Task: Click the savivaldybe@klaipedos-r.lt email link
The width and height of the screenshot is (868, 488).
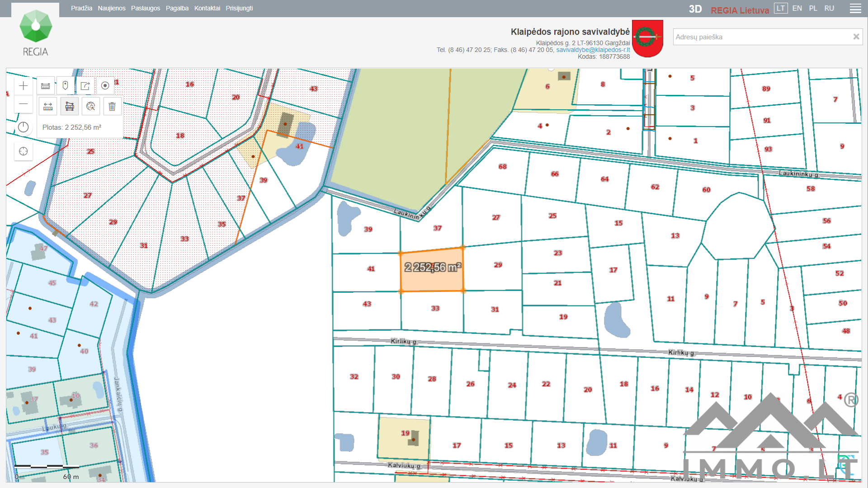Action: tap(593, 50)
